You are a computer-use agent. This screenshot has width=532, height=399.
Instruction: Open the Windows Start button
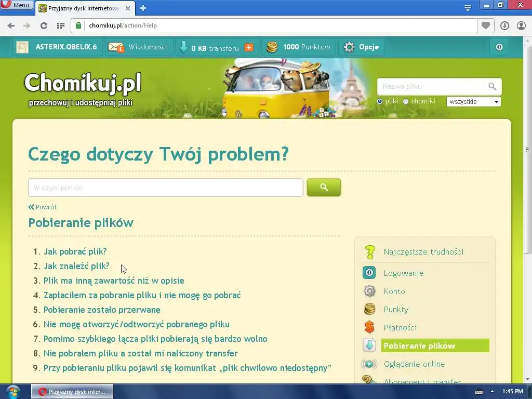click(12, 392)
